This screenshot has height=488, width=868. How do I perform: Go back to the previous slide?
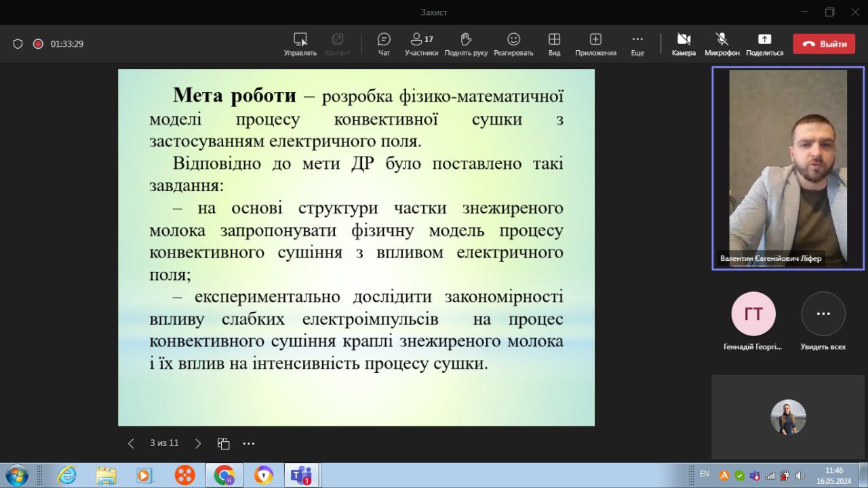131,443
